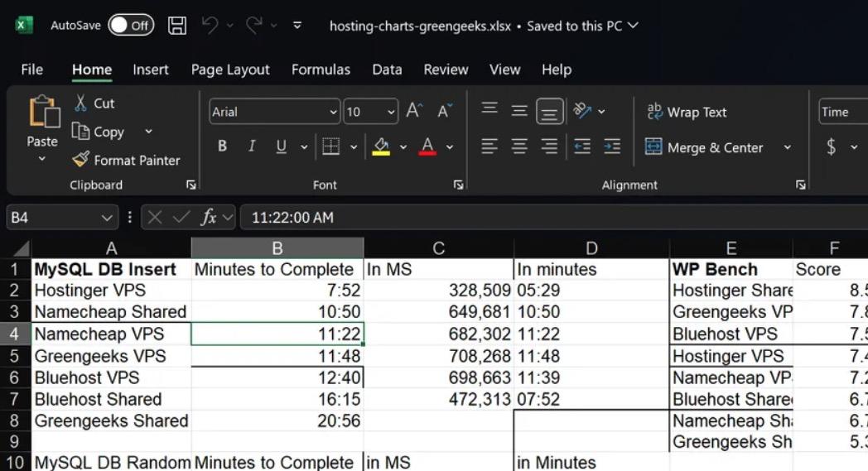Screen dimensions: 868x471
Task: Open the Font dialog launcher
Action: (x=458, y=185)
